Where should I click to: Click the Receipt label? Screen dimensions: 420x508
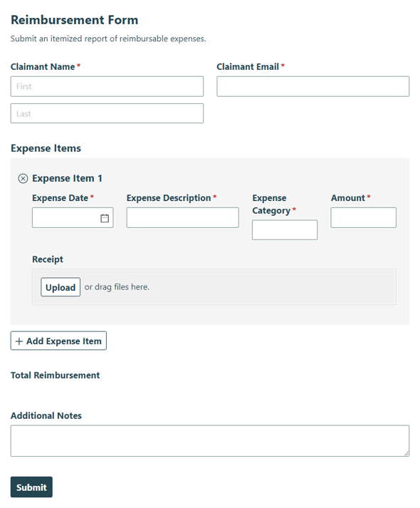click(x=48, y=259)
